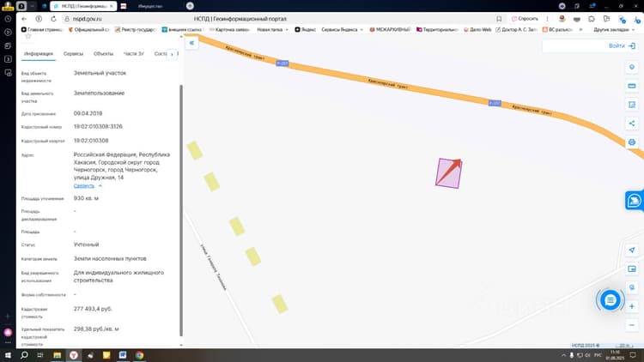Select the ruler measurement tool on the map
This screenshot has height=362, width=644.
click(632, 86)
